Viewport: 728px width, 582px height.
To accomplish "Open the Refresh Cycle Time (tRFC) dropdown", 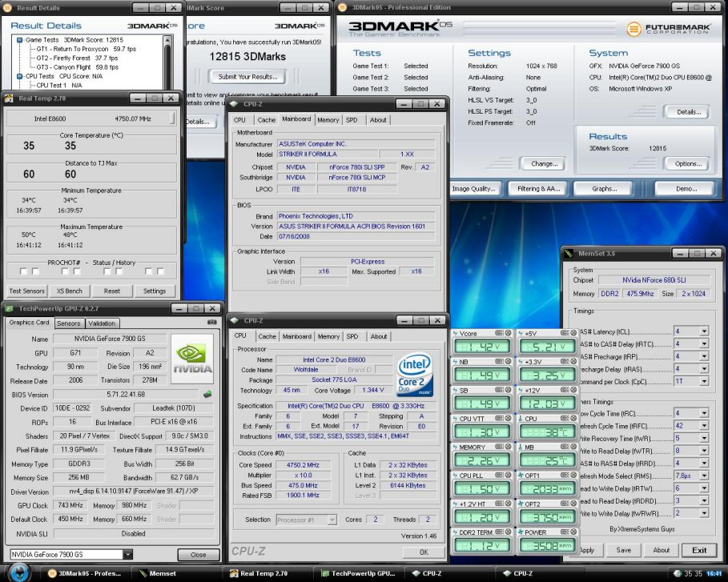I will coord(704,426).
